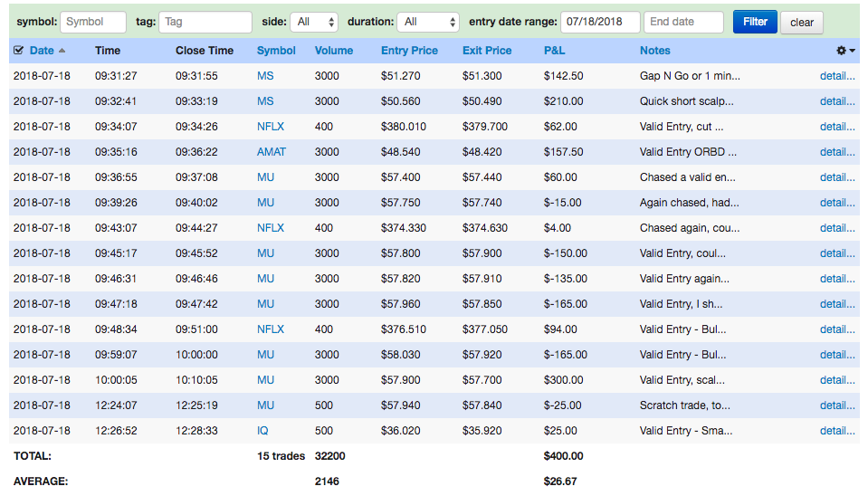Open the IQ symbol link
Screen dimensions: 868x496
262,431
